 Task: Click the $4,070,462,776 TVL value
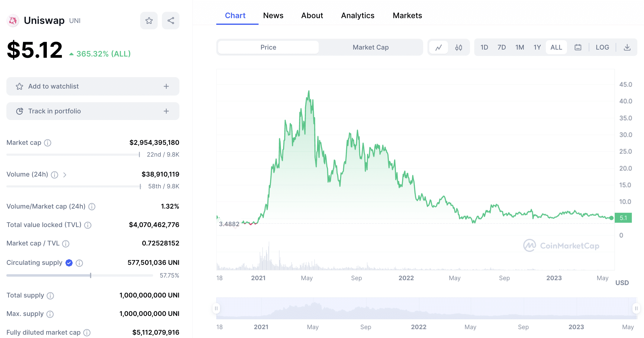[x=154, y=225]
